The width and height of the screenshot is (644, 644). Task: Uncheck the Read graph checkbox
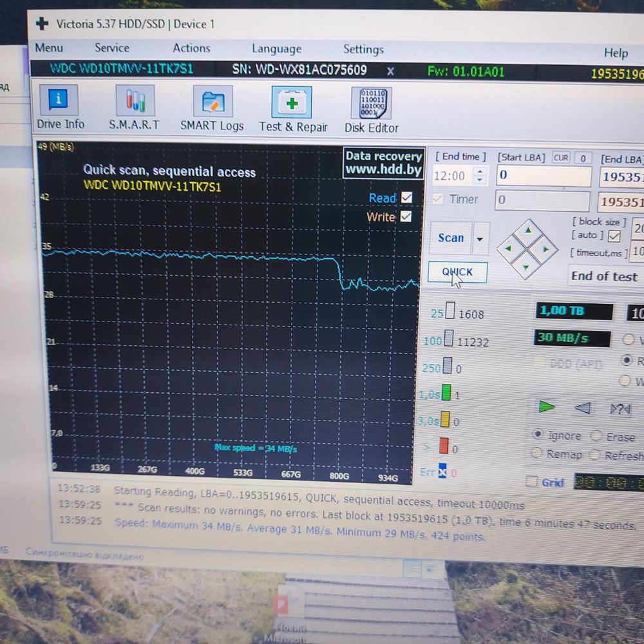(406, 198)
